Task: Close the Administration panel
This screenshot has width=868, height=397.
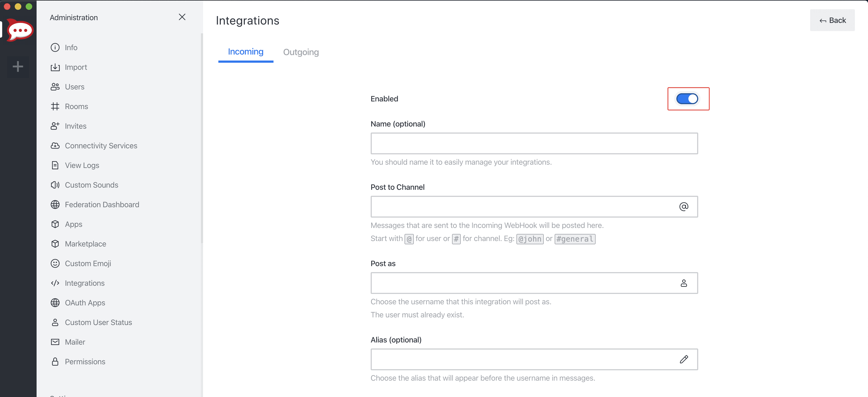Action: [x=182, y=17]
